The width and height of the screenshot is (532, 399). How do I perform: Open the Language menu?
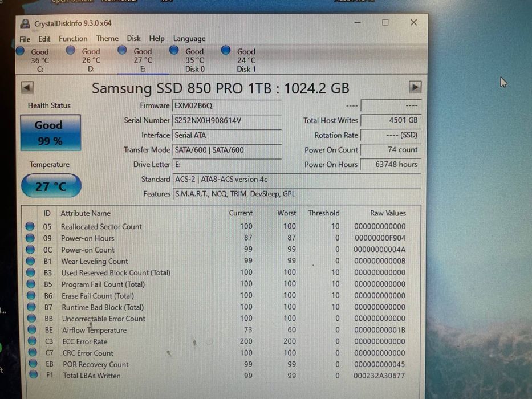[x=189, y=39]
